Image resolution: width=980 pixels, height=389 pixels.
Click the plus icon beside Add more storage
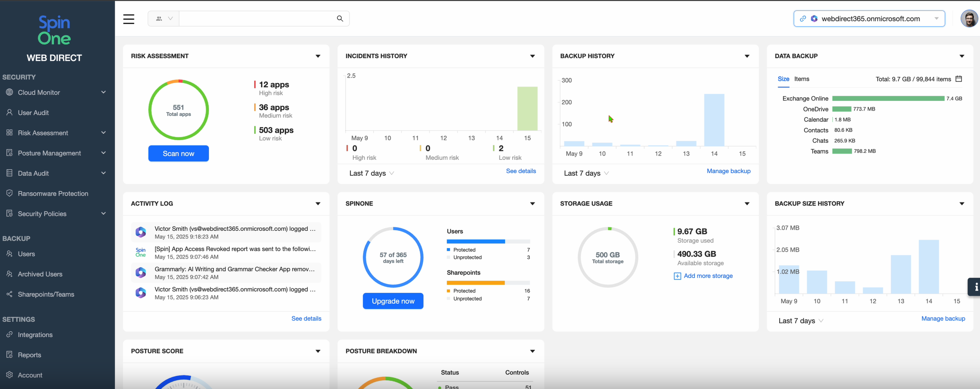click(677, 276)
